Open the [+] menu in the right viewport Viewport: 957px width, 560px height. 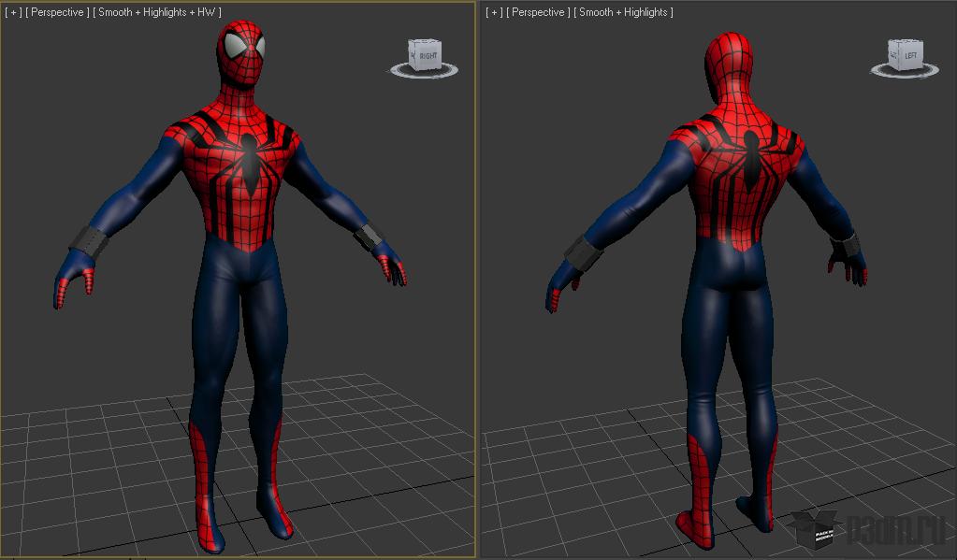point(494,12)
